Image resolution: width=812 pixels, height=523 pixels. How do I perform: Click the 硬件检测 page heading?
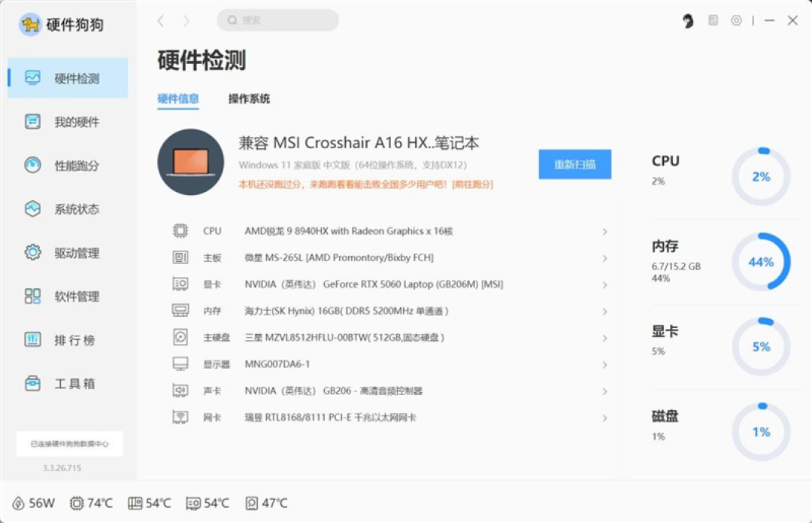click(201, 60)
